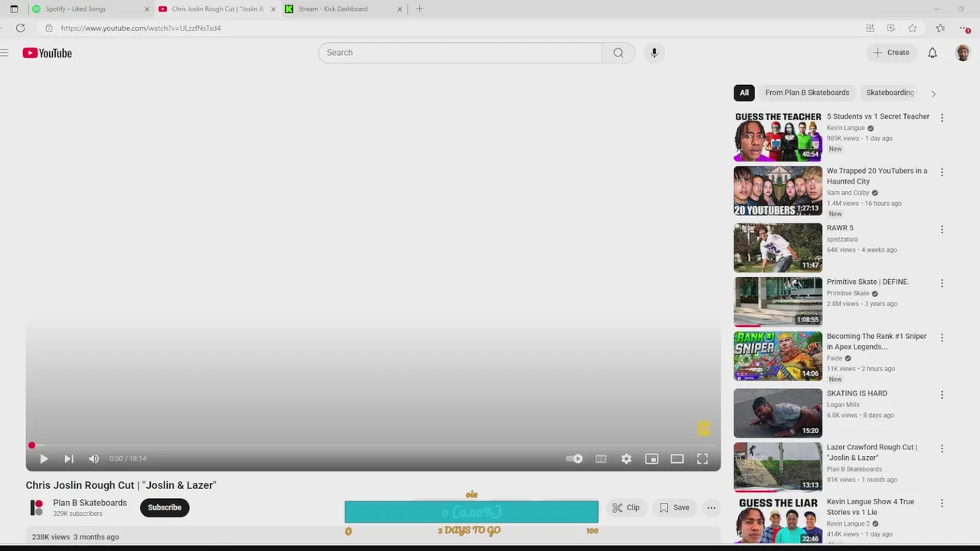This screenshot has height=551, width=980.
Task: Open the player settings gear
Action: [x=626, y=458]
